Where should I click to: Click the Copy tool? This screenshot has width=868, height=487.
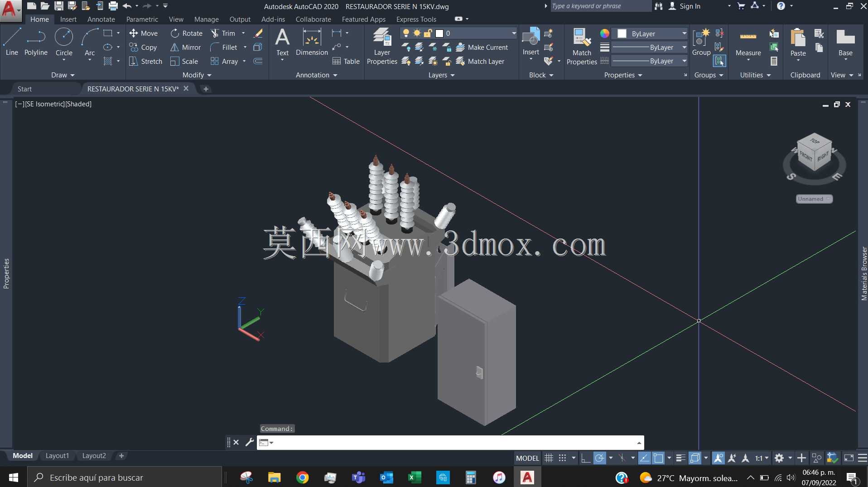point(143,47)
